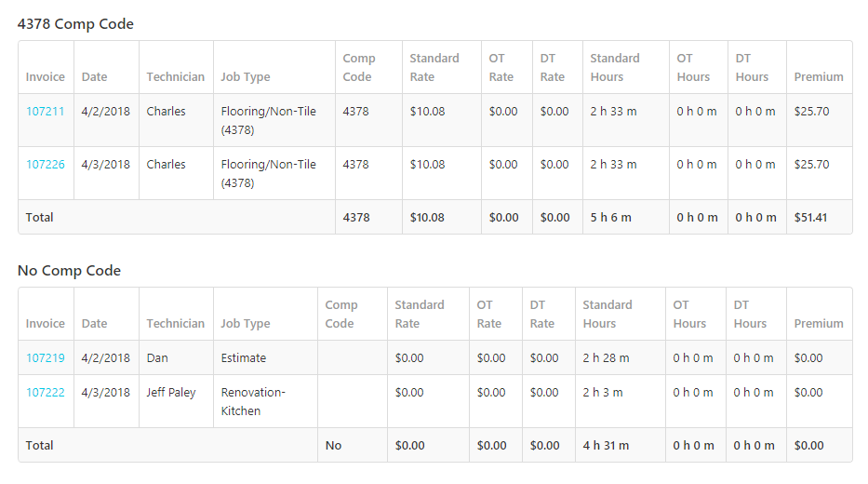
Task: Click Invoice header in 4378 table
Action: tap(46, 77)
